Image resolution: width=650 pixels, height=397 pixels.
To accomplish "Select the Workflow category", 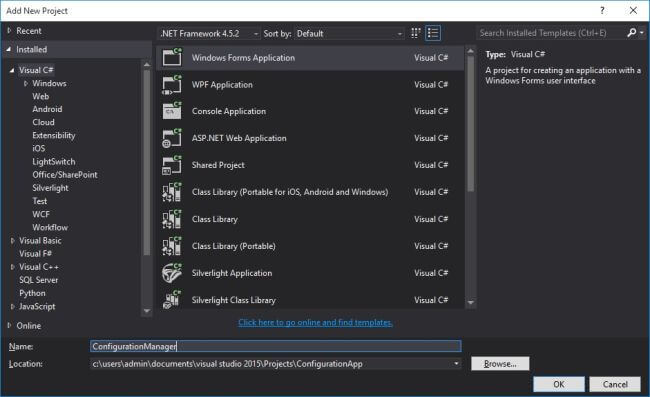I will tap(50, 228).
